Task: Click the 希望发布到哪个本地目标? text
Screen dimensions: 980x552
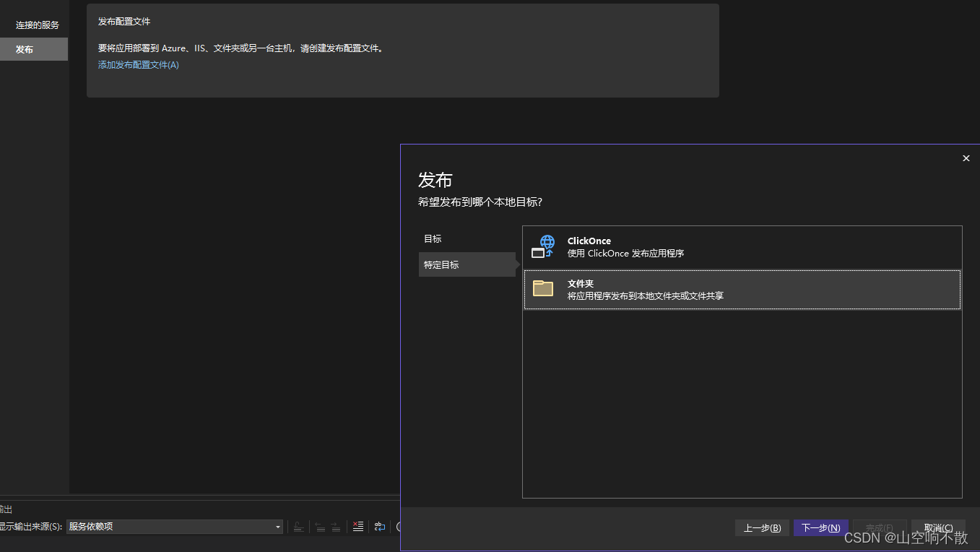Action: tap(480, 202)
